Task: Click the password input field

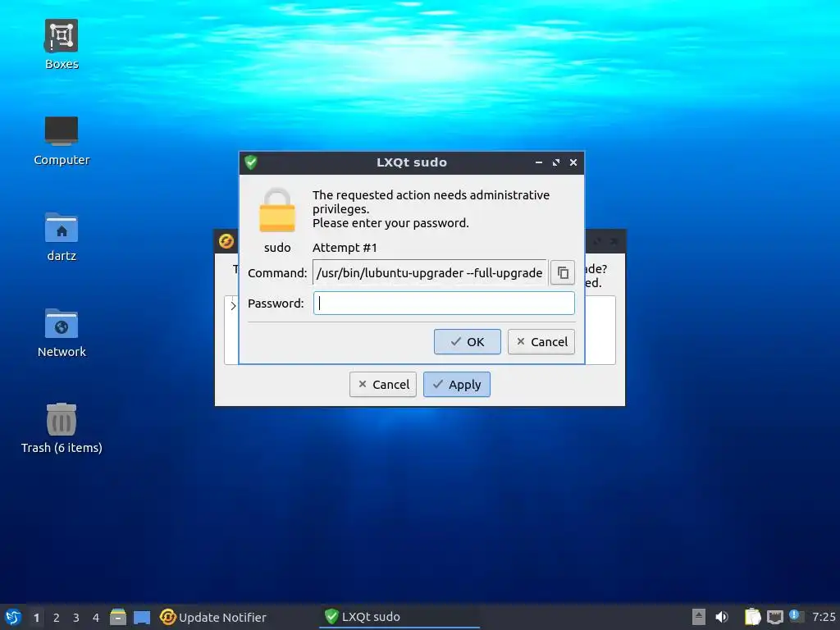Action: click(x=444, y=304)
